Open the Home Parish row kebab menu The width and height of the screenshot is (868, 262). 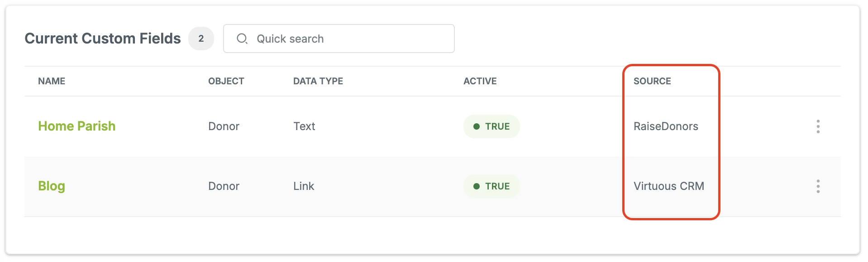pyautogui.click(x=818, y=126)
